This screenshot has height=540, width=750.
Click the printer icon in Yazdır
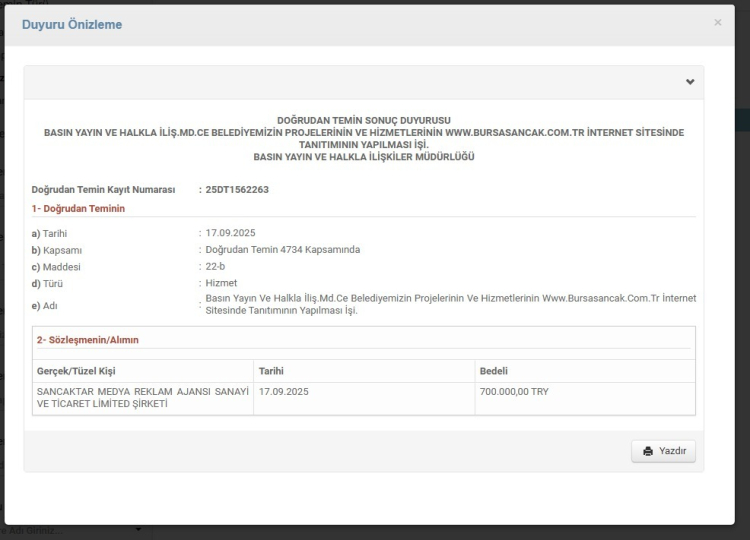pos(648,451)
